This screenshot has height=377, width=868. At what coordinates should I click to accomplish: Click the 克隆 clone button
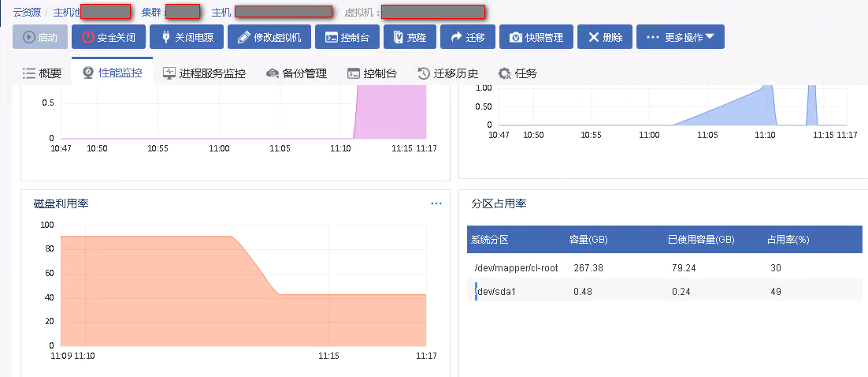point(409,37)
